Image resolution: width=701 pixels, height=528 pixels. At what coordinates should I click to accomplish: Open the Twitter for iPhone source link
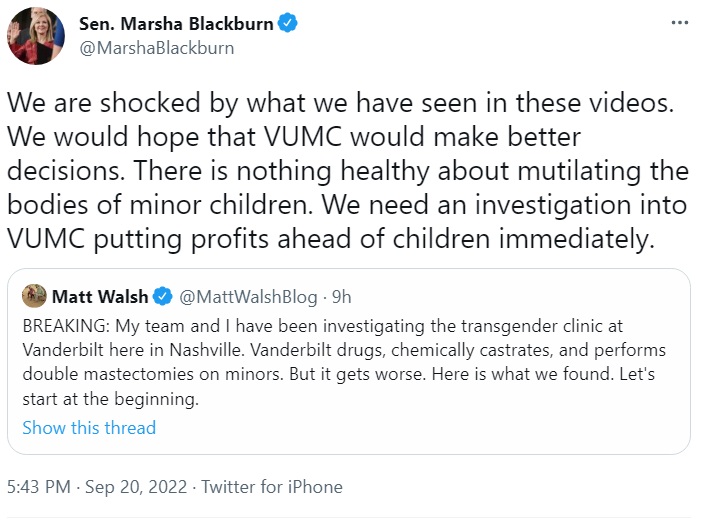(272, 488)
